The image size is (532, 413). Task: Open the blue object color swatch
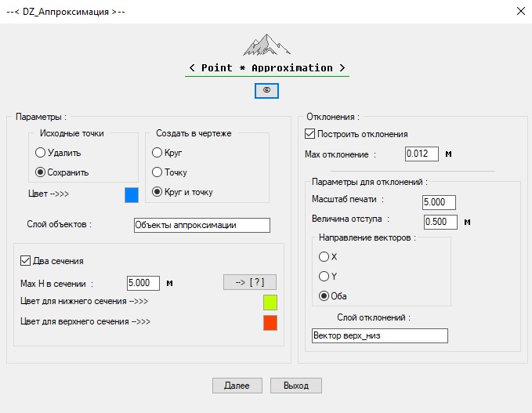click(x=132, y=195)
